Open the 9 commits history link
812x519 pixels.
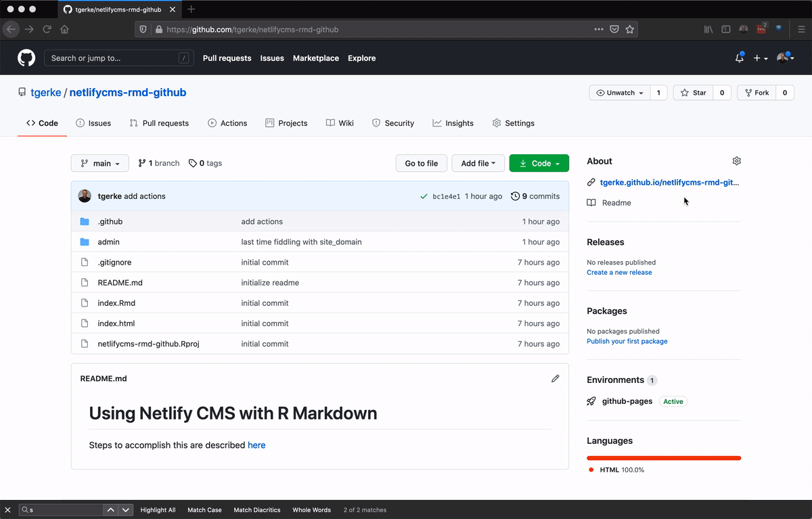pos(535,196)
